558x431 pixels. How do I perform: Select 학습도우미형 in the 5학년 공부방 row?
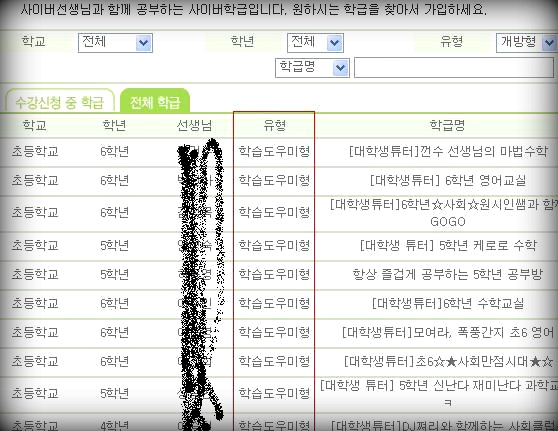tap(274, 274)
